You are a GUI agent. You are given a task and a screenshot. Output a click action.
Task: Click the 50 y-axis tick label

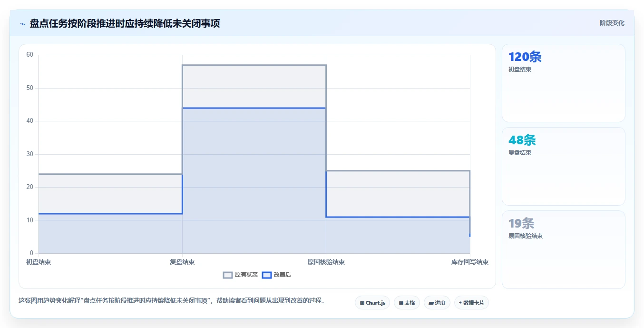[30, 88]
